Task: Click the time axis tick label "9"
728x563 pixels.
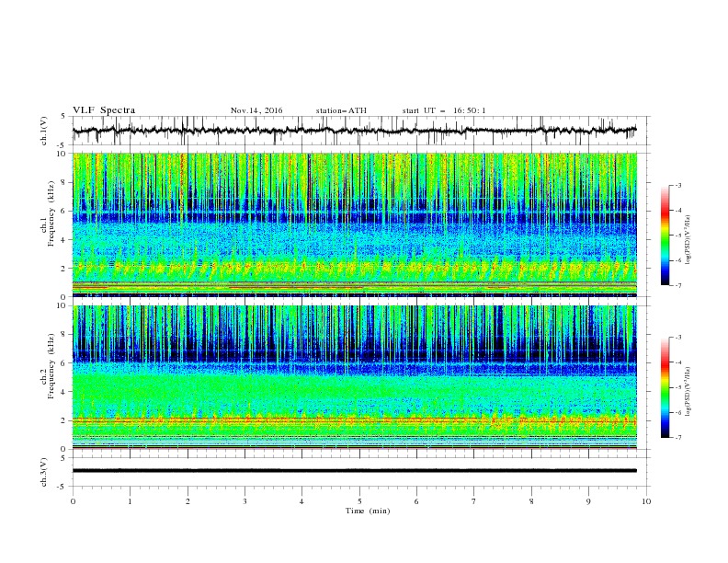Action: [x=588, y=501]
